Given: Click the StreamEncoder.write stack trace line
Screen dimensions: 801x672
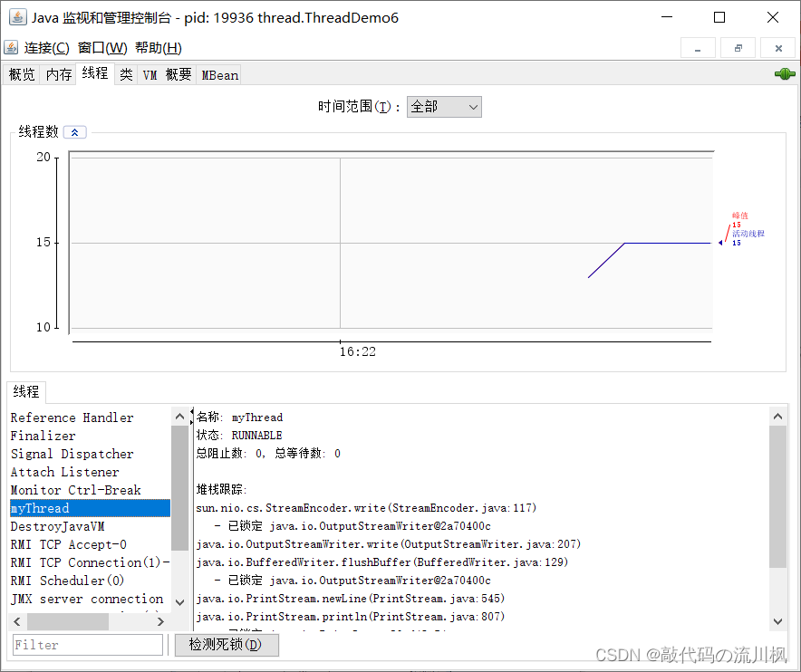Looking at the screenshot, I should point(366,508).
